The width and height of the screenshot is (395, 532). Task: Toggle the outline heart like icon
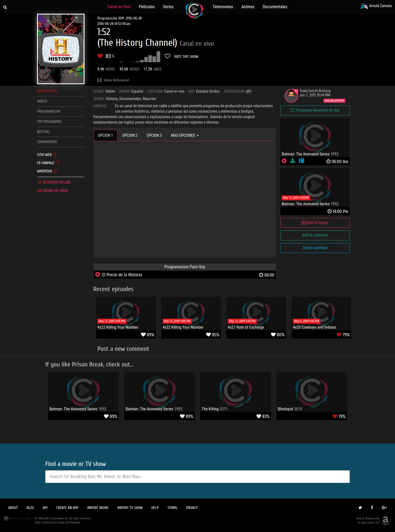167,56
